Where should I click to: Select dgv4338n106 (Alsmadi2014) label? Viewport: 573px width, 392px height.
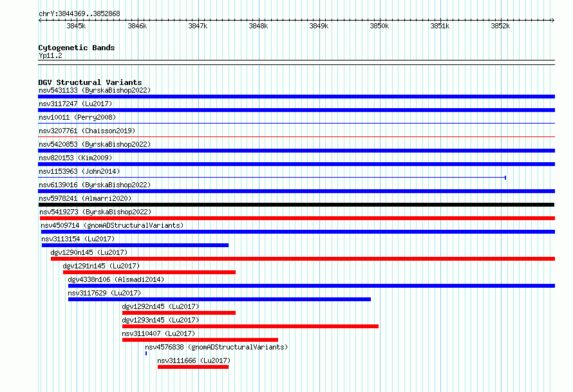116,279
